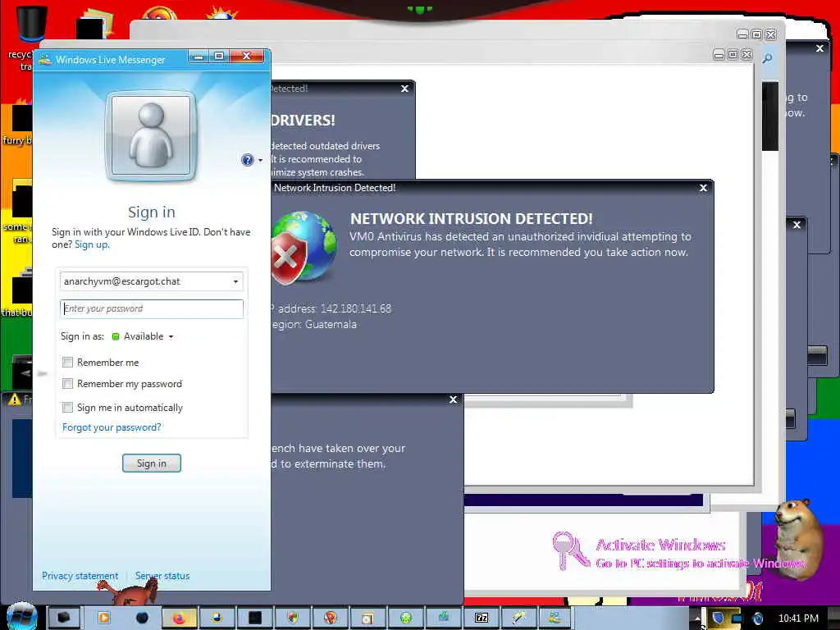Expand the help icon dropdown arrow
The height and width of the screenshot is (630, 840).
pyautogui.click(x=260, y=160)
